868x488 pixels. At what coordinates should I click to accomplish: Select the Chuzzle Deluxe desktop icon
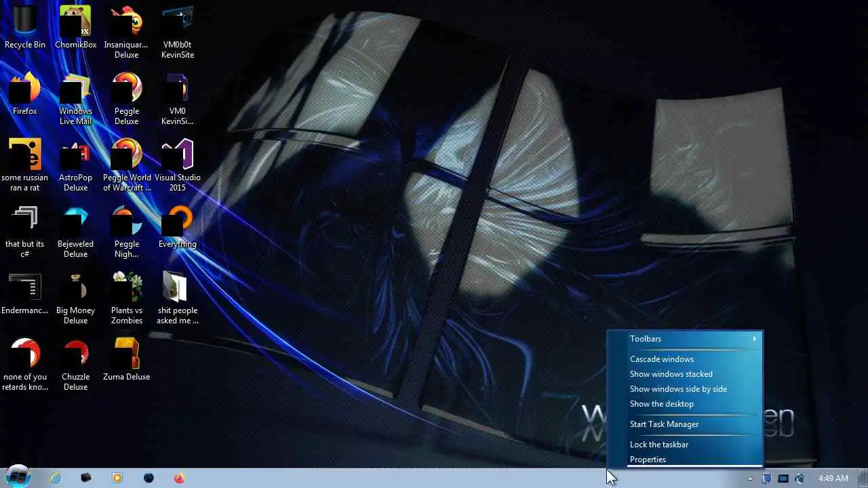pyautogui.click(x=75, y=364)
